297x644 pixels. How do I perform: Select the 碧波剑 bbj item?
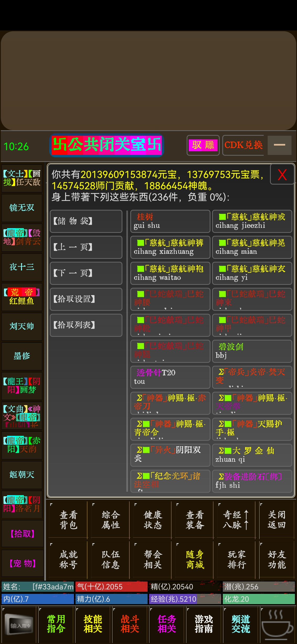click(252, 351)
